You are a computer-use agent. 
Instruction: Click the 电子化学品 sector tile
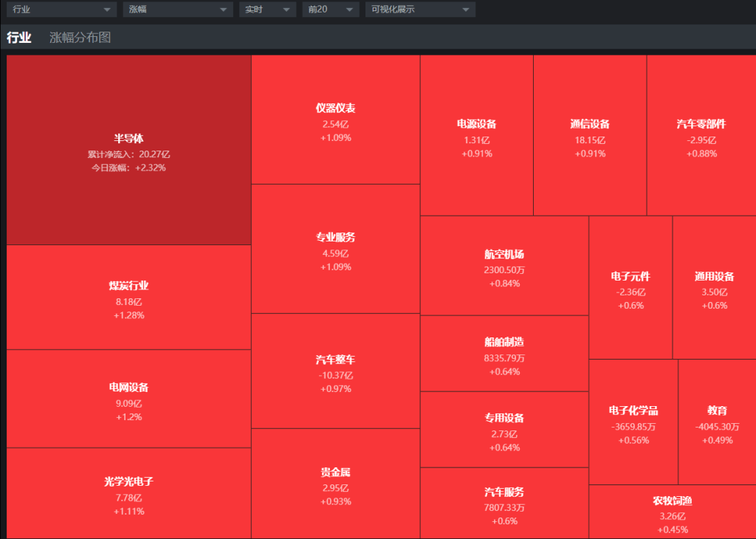point(633,423)
